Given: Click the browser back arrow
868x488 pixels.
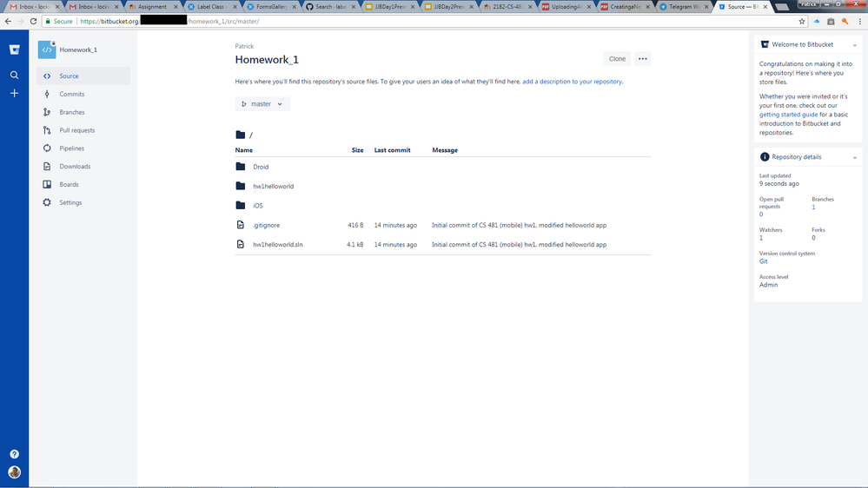Looking at the screenshot, I should [8, 21].
